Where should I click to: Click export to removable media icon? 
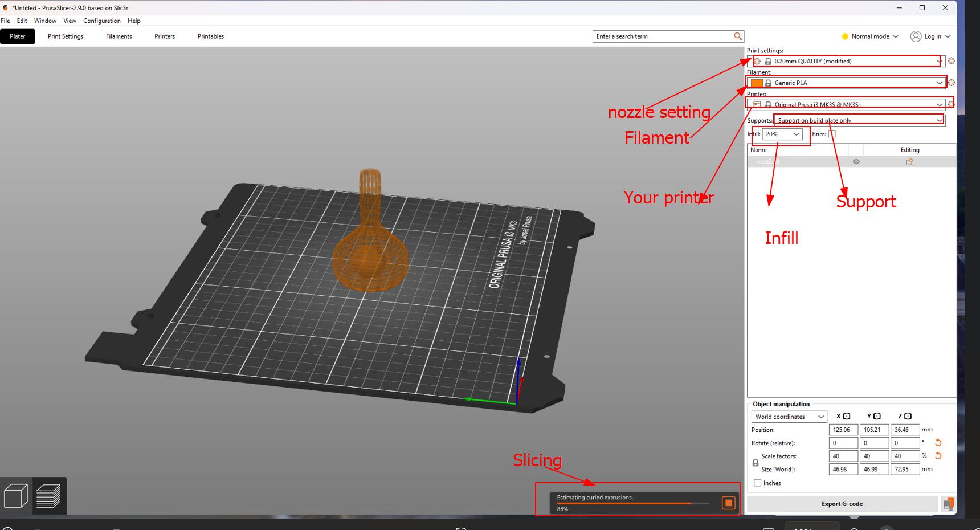[x=948, y=504]
